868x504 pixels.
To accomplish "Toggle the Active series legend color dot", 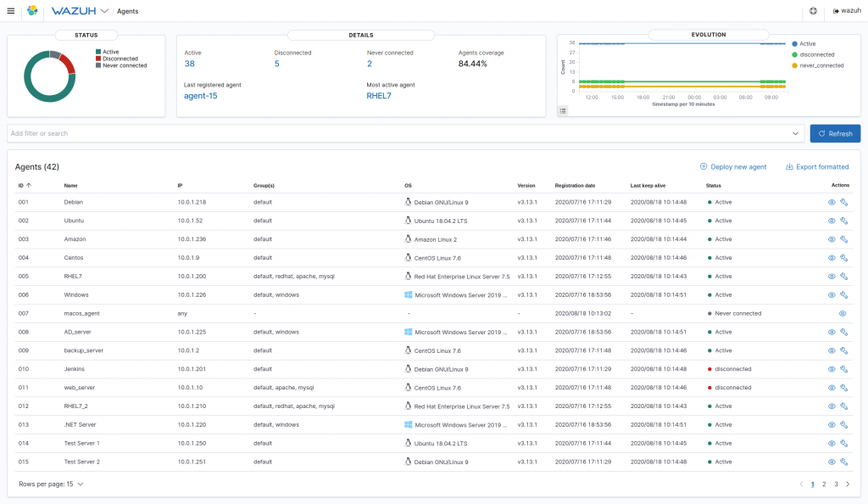I will point(795,44).
